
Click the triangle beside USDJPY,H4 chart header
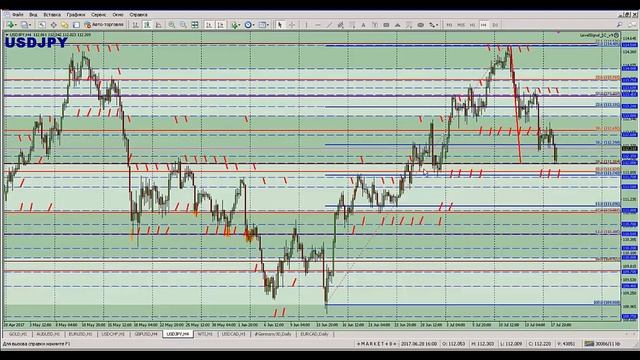pyautogui.click(x=7, y=35)
